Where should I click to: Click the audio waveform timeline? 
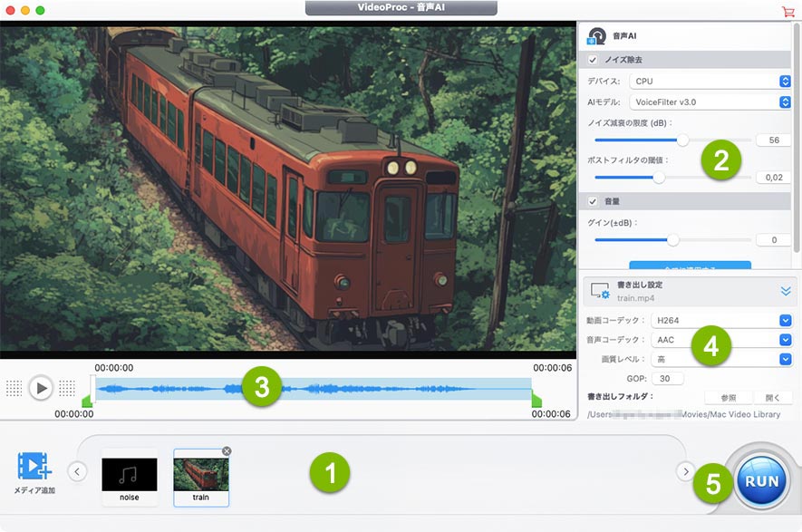[314, 389]
